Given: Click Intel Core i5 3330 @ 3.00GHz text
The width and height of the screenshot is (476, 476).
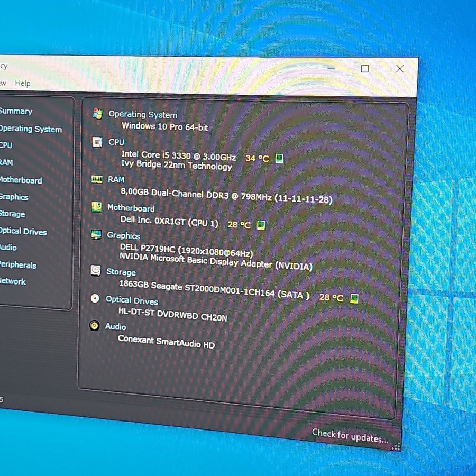Looking at the screenshot, I should (x=179, y=155).
